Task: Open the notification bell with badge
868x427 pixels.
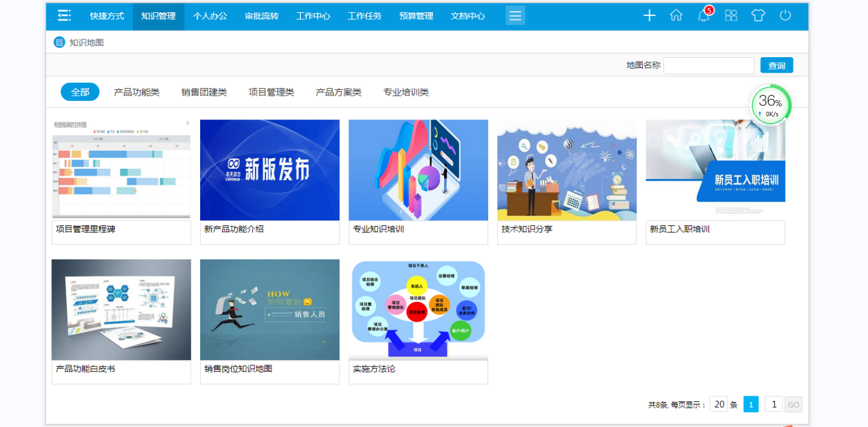Action: 704,16
